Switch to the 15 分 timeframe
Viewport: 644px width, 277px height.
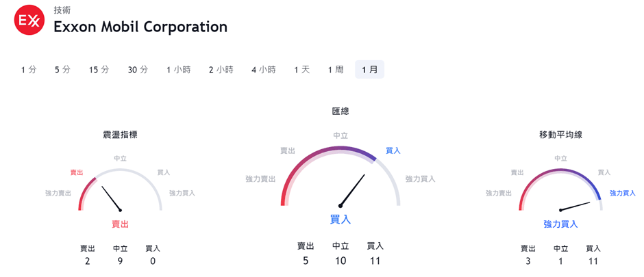click(x=99, y=70)
